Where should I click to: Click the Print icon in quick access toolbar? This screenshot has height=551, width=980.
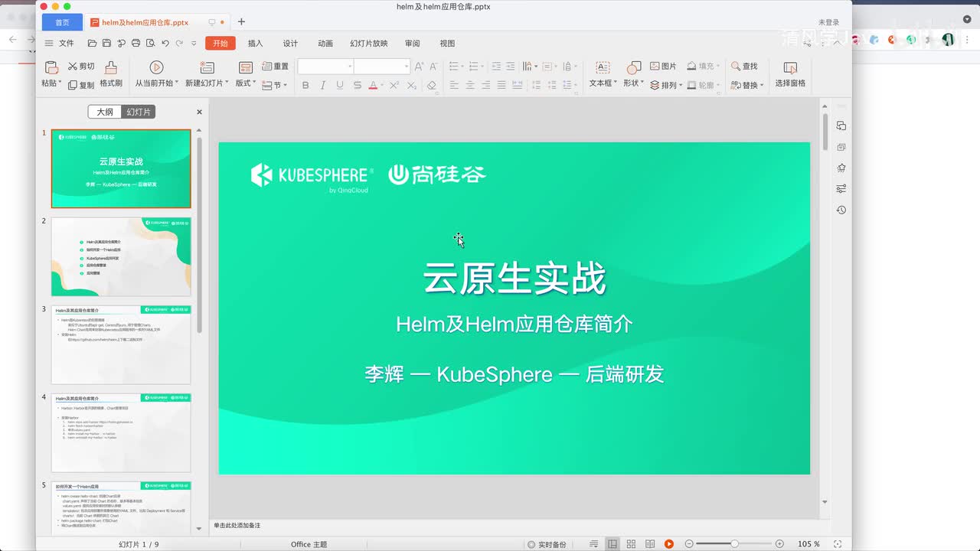[136, 44]
